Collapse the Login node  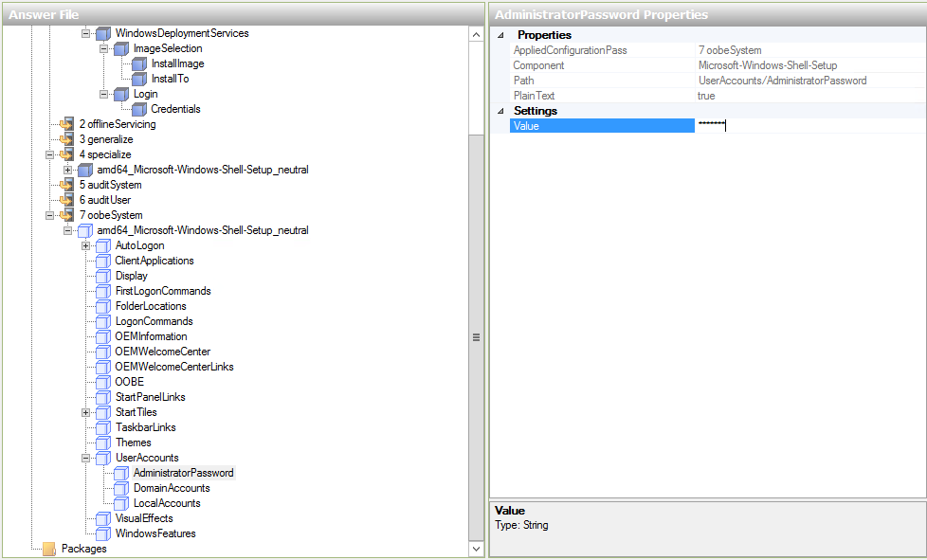tap(103, 94)
